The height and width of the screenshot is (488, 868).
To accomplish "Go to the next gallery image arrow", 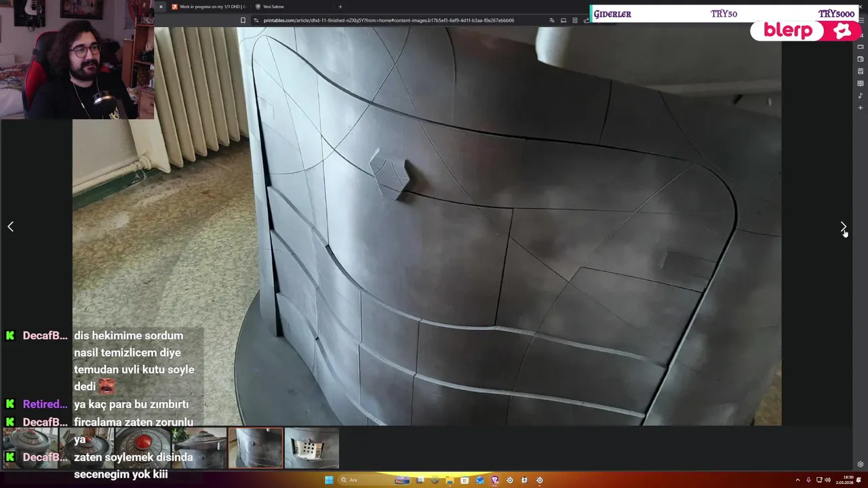I will coord(843,226).
